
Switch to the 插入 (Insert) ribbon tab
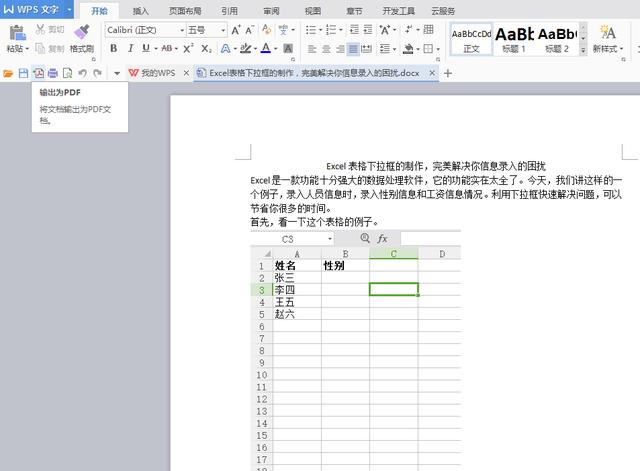[x=141, y=11]
